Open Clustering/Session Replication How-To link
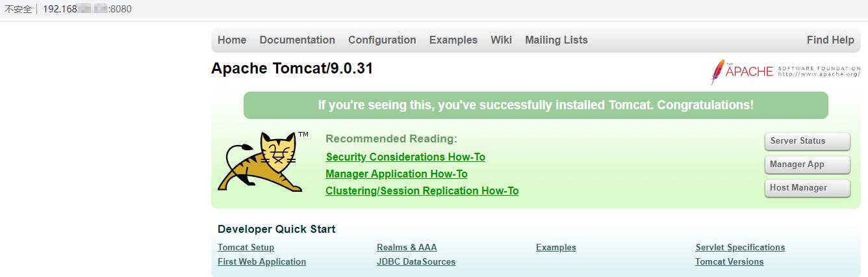Image resolution: width=868 pixels, height=277 pixels. (422, 191)
